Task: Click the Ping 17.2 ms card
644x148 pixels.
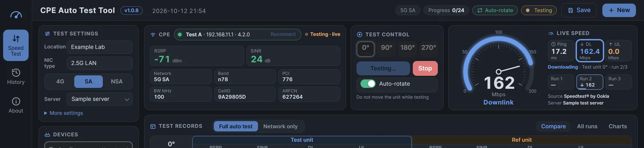Action: coord(561,50)
